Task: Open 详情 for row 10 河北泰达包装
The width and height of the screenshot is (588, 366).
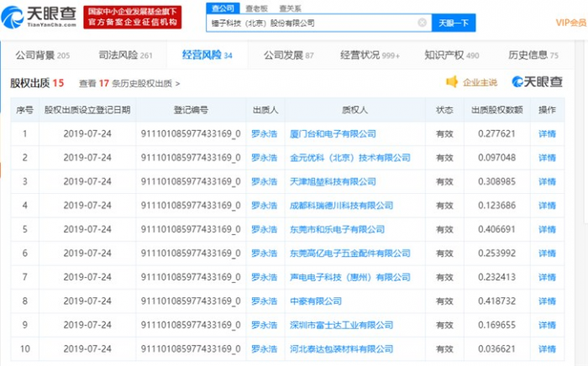Action: pyautogui.click(x=547, y=349)
